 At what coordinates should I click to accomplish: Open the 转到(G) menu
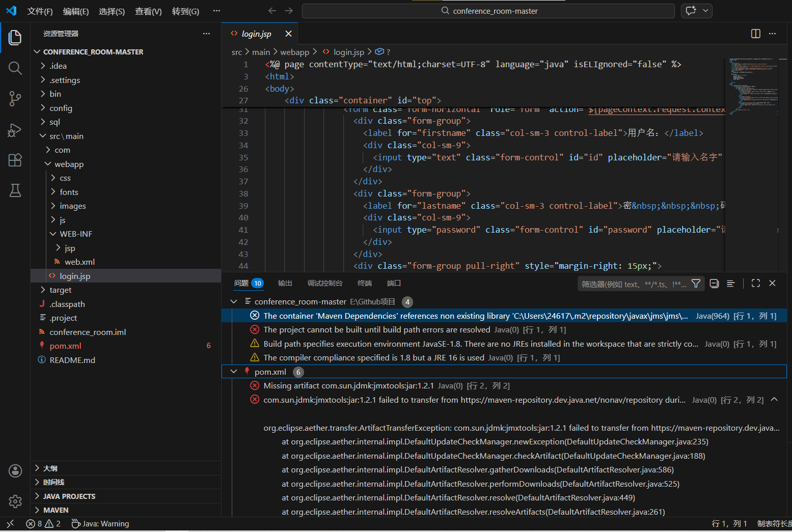(x=185, y=11)
